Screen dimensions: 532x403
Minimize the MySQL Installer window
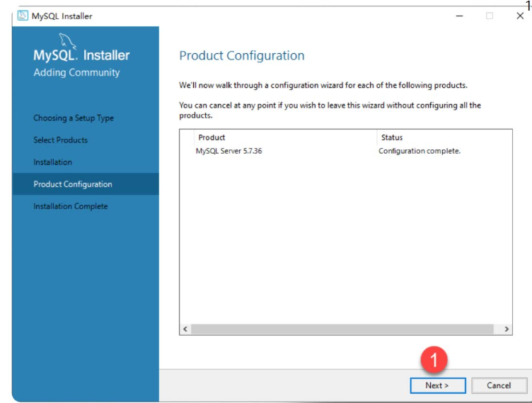click(x=459, y=16)
